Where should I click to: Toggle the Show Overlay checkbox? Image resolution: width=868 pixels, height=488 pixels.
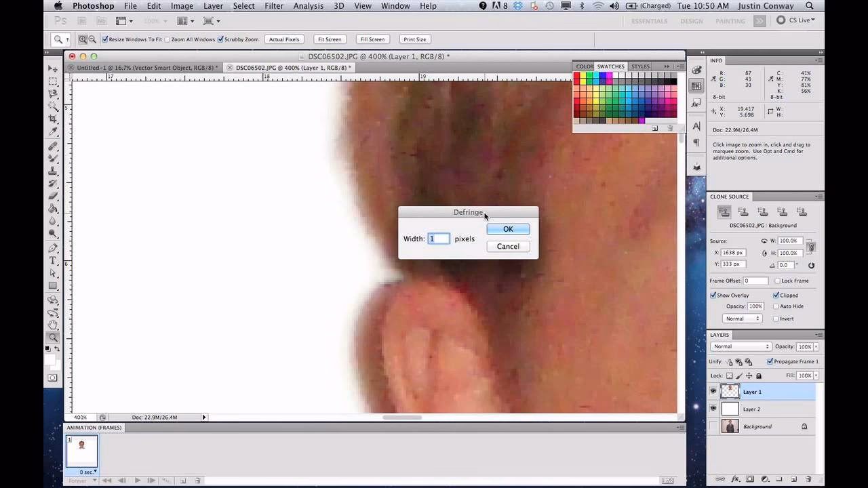713,295
